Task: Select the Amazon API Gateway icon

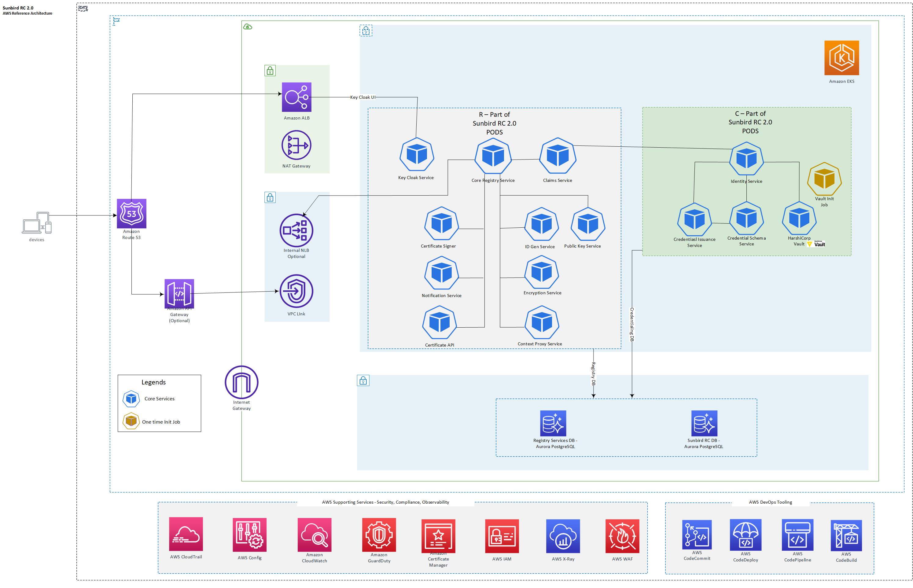Action: tap(179, 294)
